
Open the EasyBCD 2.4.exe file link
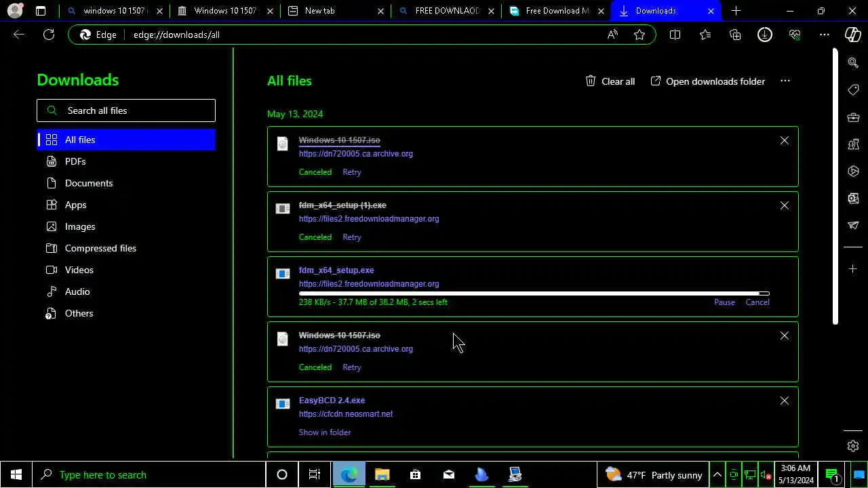[x=332, y=401]
